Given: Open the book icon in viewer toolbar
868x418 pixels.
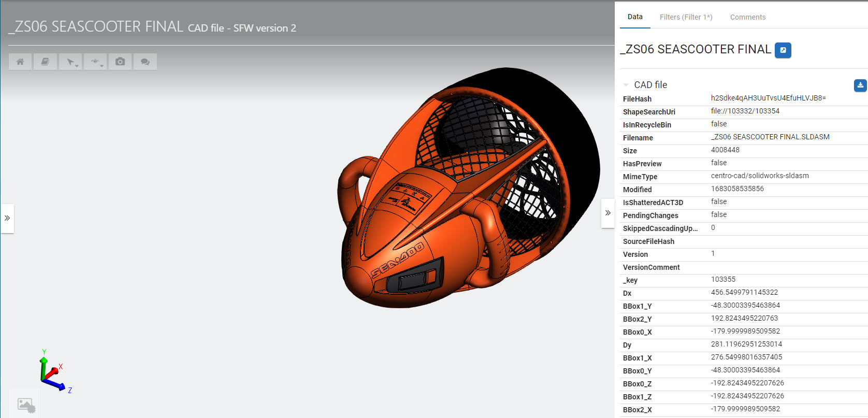Looking at the screenshot, I should tap(45, 62).
